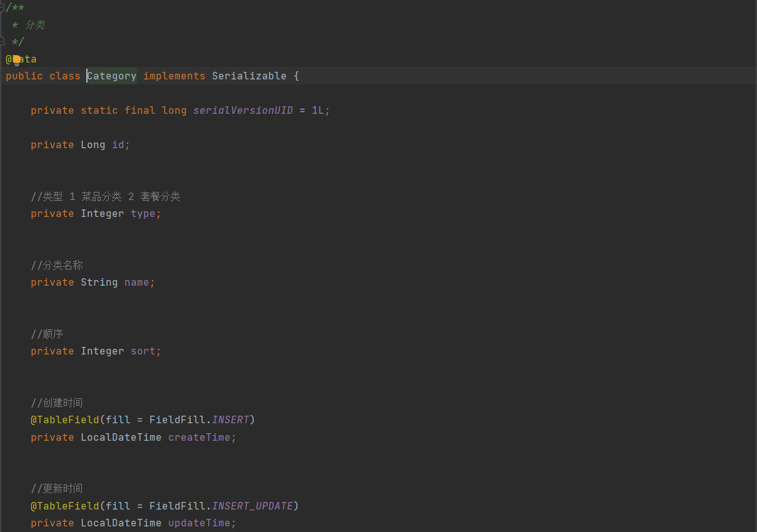Viewport: 757px width, 532px height.
Task: Click the id field name
Action: click(118, 145)
